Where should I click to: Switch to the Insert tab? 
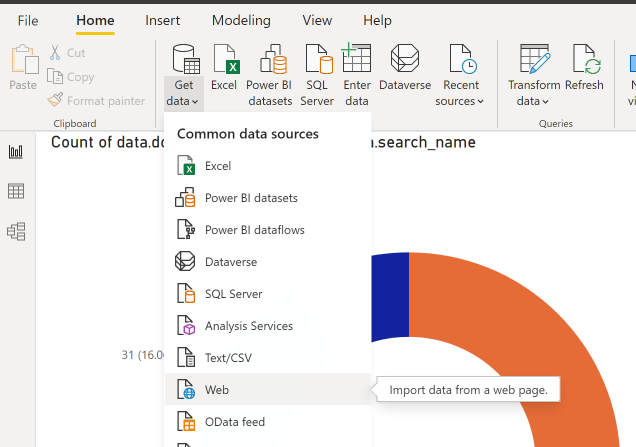point(162,20)
